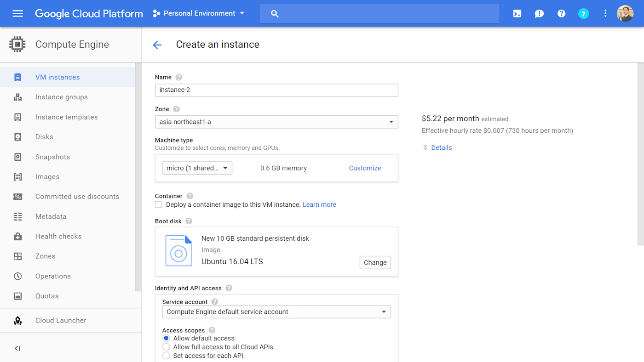
Task: Open Instance templates in the sidebar
Action: [66, 117]
